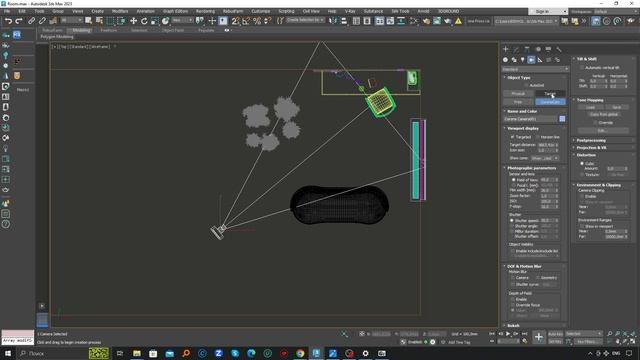Image resolution: width=640 pixels, height=360 pixels.
Task: Activate the Select and Move tool
Action: [x=133, y=21]
